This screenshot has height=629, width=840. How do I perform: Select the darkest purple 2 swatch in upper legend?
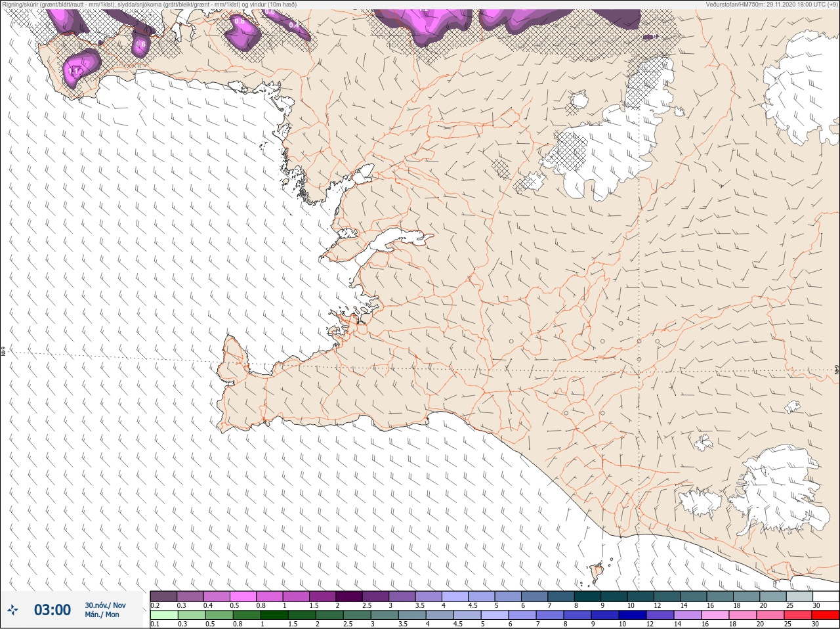click(349, 596)
